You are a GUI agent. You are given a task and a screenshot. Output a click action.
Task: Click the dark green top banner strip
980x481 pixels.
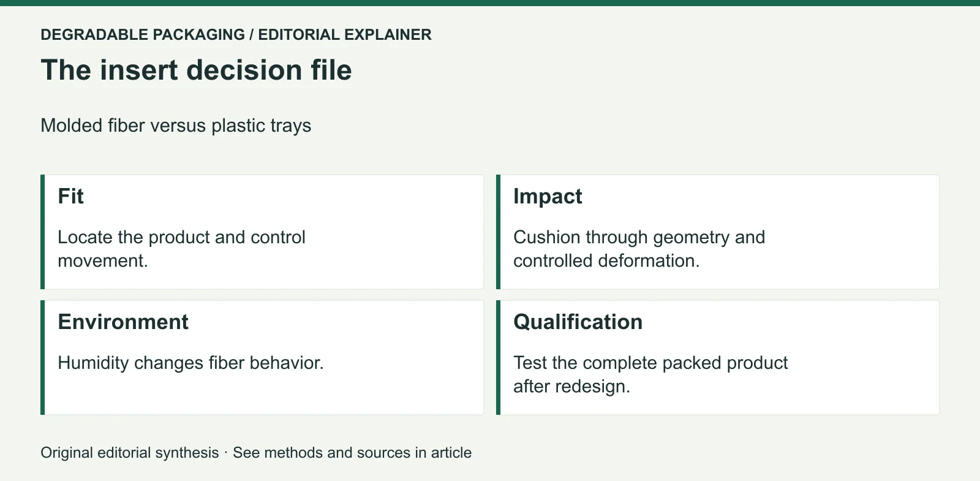[x=490, y=3]
